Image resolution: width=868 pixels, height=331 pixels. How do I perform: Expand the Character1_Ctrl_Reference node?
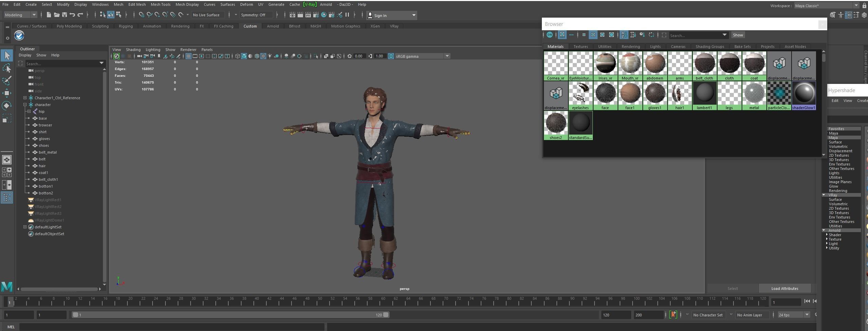coord(25,98)
